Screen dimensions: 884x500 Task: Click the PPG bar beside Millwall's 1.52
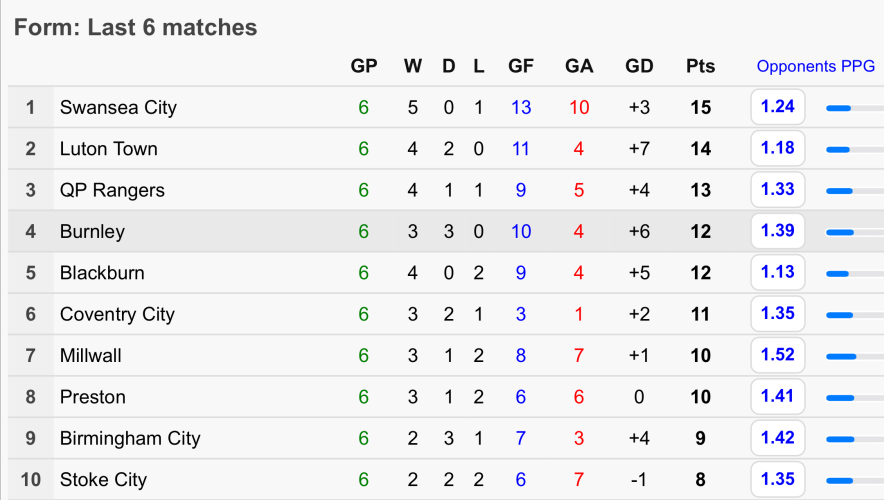(841, 356)
